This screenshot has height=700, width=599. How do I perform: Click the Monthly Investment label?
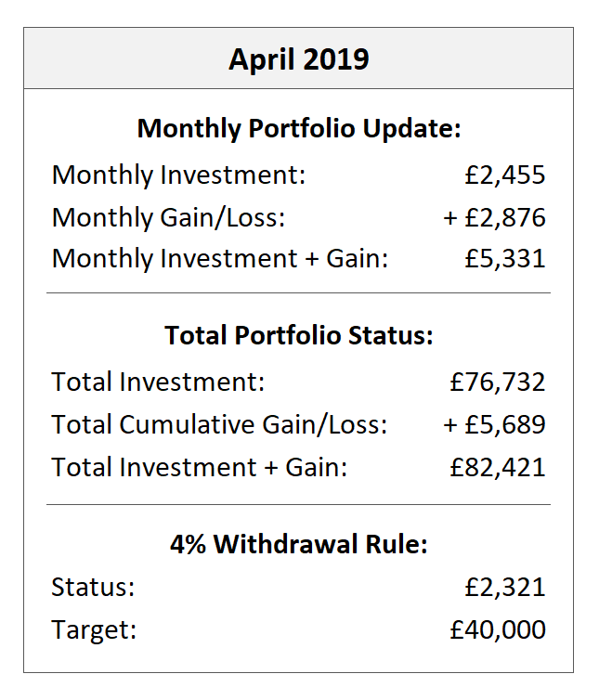coord(178,175)
